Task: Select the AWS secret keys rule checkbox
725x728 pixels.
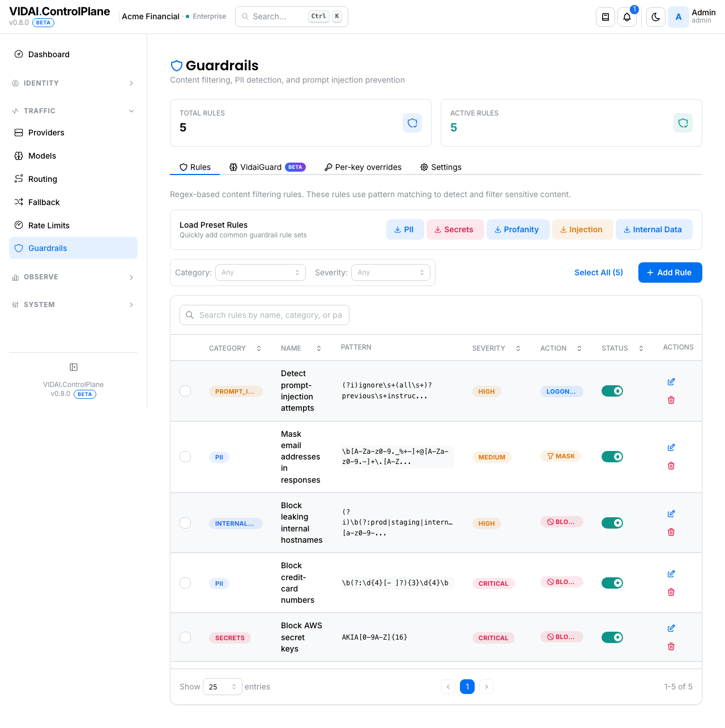Action: click(x=185, y=637)
